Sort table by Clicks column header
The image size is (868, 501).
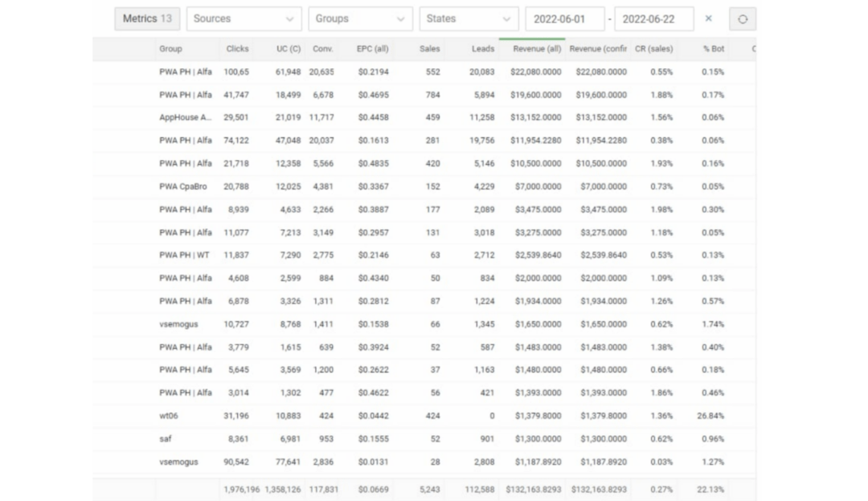tap(237, 49)
